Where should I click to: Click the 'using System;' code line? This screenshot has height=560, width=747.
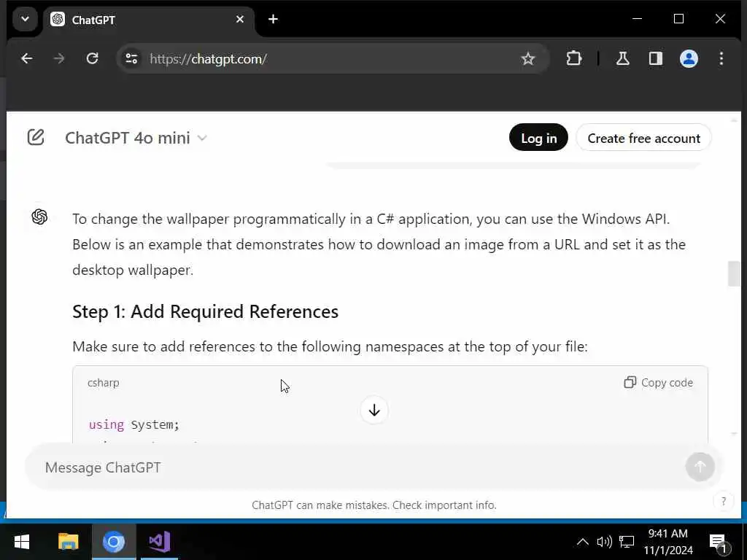134,424
